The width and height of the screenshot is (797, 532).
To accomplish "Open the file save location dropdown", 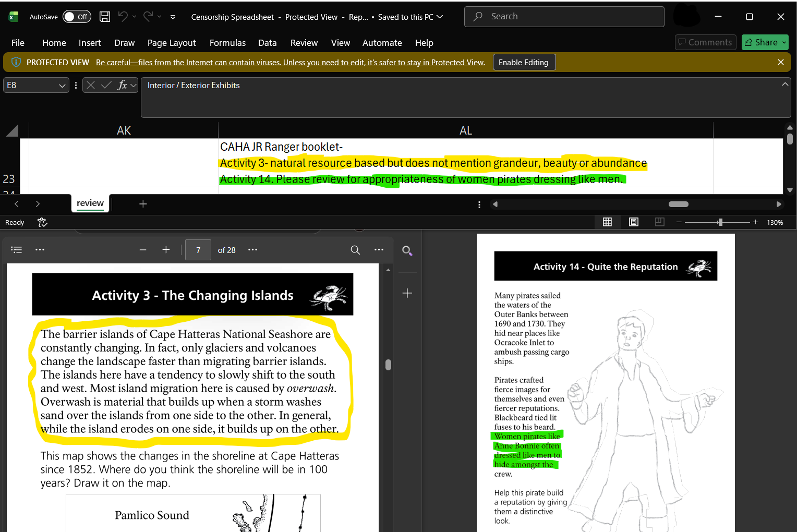I will [x=440, y=17].
